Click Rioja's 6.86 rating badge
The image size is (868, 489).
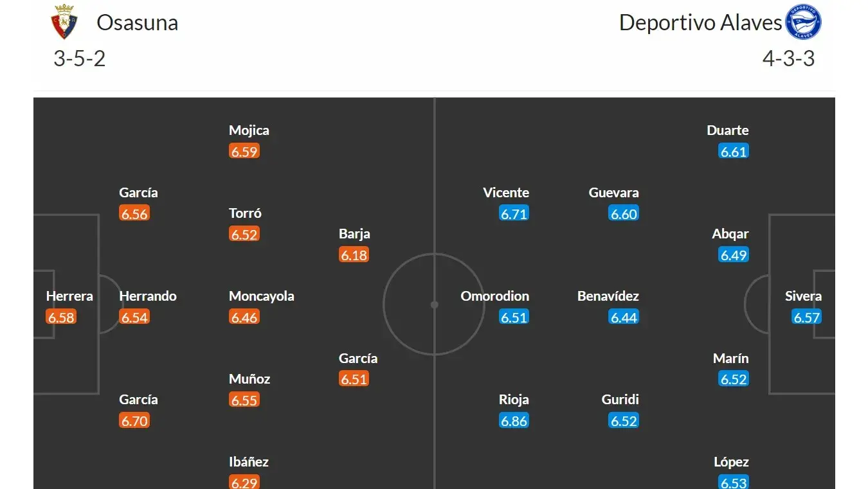tap(514, 421)
